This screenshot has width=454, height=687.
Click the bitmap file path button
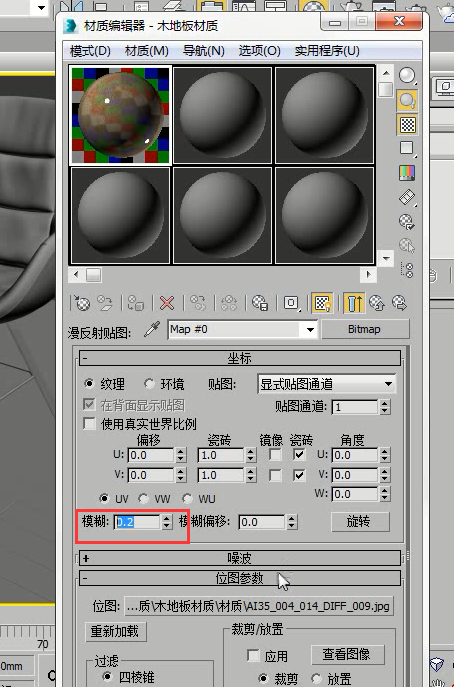[x=259, y=606]
